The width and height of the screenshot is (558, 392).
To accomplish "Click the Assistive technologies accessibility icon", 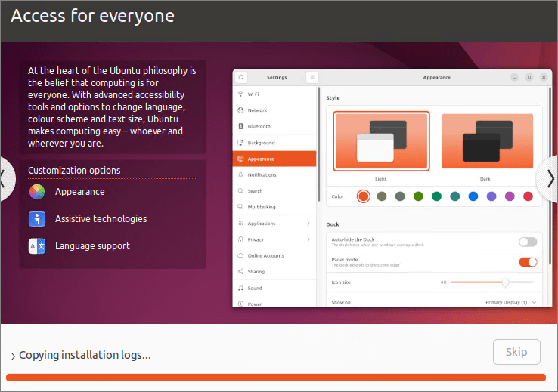I will (37, 219).
